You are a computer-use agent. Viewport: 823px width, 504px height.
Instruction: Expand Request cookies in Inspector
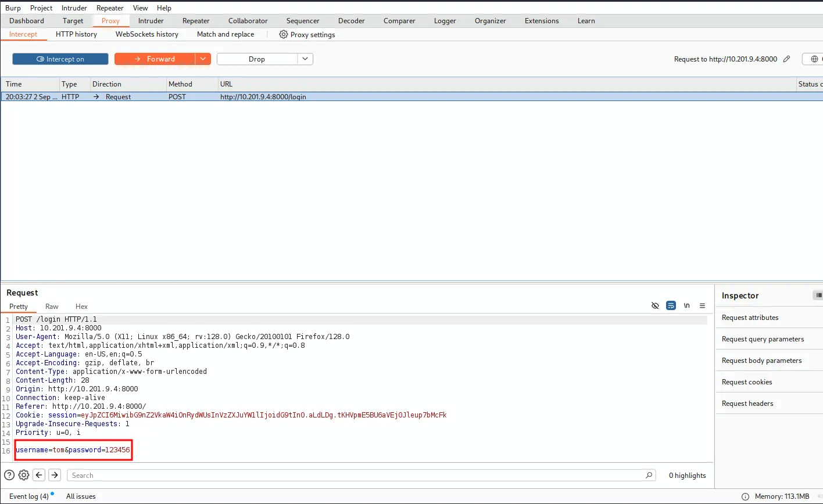click(769, 382)
